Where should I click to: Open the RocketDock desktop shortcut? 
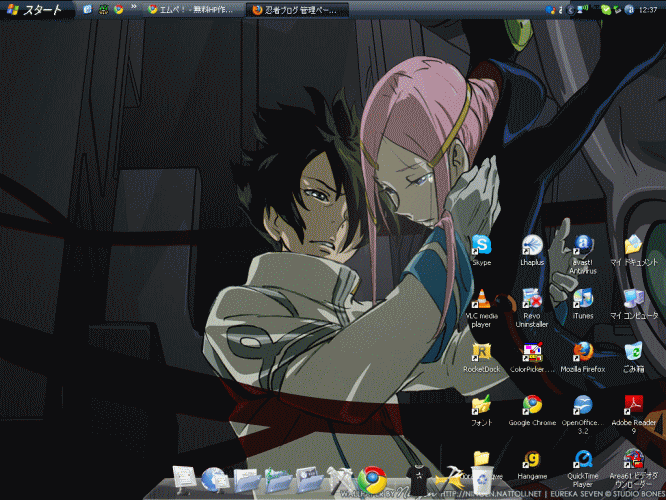481,357
